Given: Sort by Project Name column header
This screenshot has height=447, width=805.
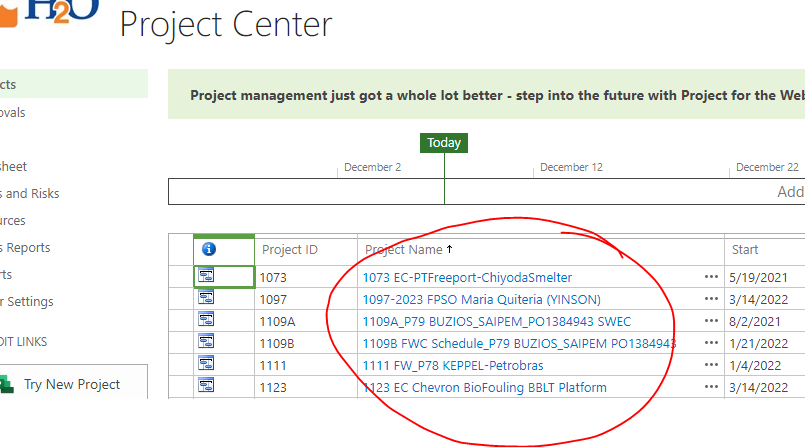Looking at the screenshot, I should pyautogui.click(x=403, y=250).
